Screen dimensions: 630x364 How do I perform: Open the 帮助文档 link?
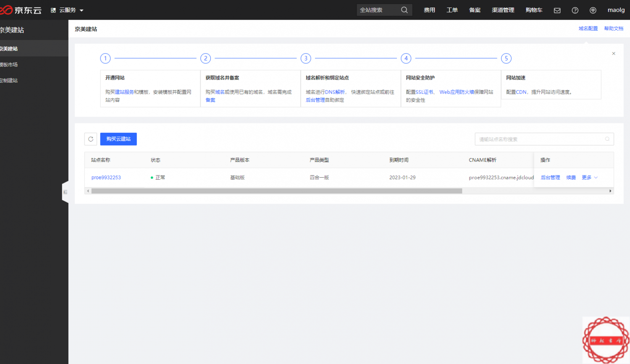point(614,29)
